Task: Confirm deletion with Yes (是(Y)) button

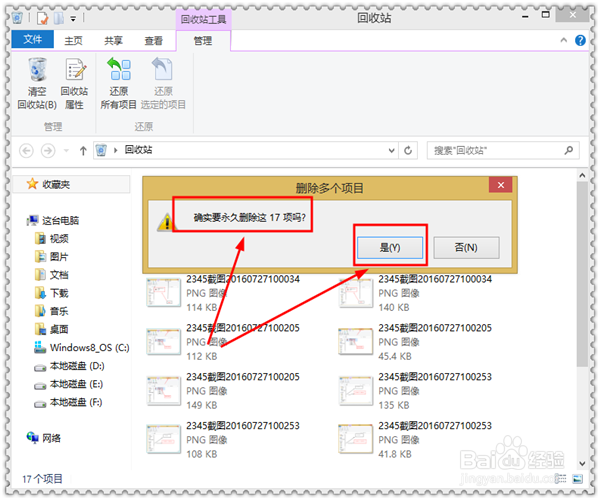Action: [x=390, y=248]
